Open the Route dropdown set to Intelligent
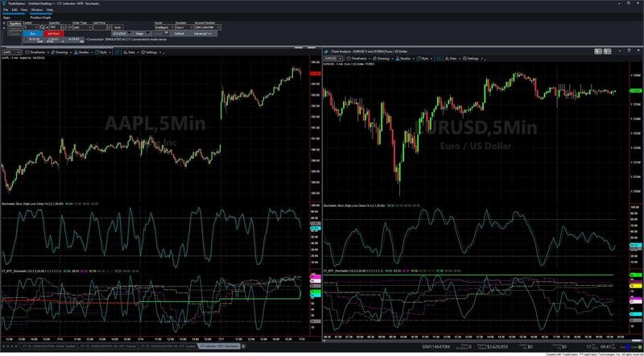This screenshot has height=356, width=644. tap(164, 27)
